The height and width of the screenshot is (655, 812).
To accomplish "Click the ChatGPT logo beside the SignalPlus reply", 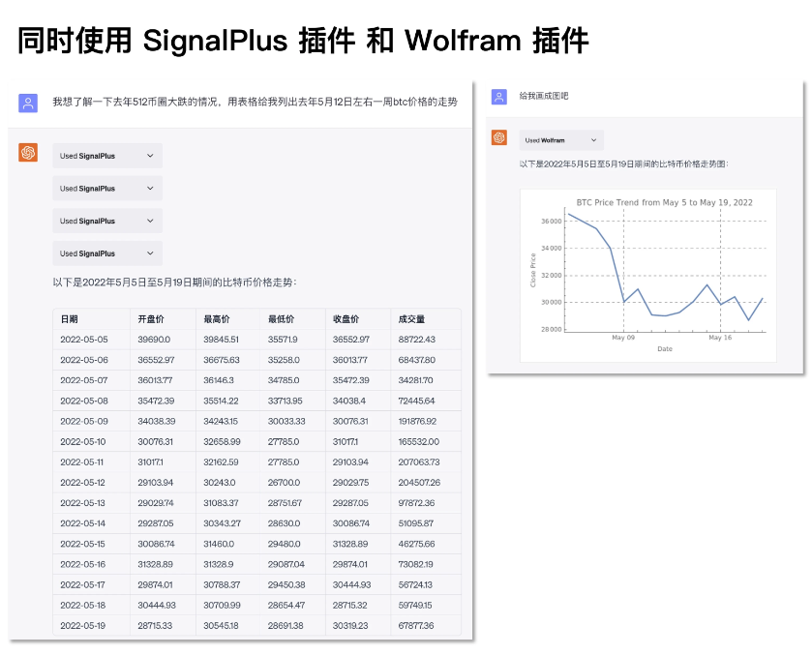I will point(28,153).
